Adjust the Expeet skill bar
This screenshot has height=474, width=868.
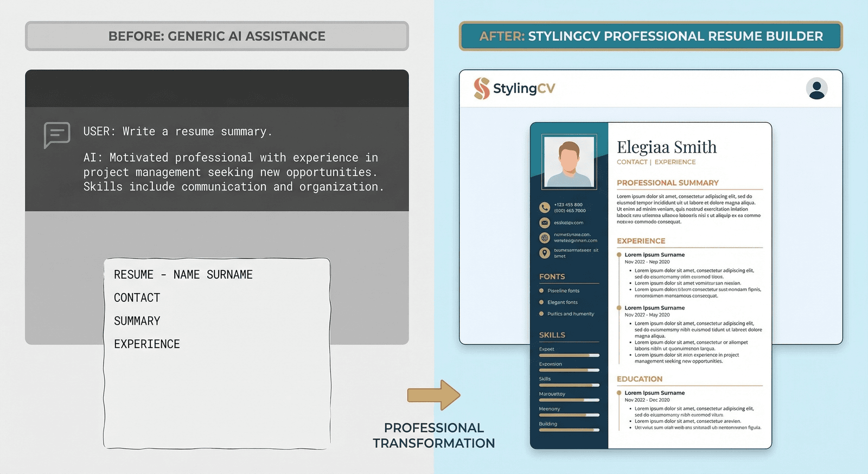(569, 355)
